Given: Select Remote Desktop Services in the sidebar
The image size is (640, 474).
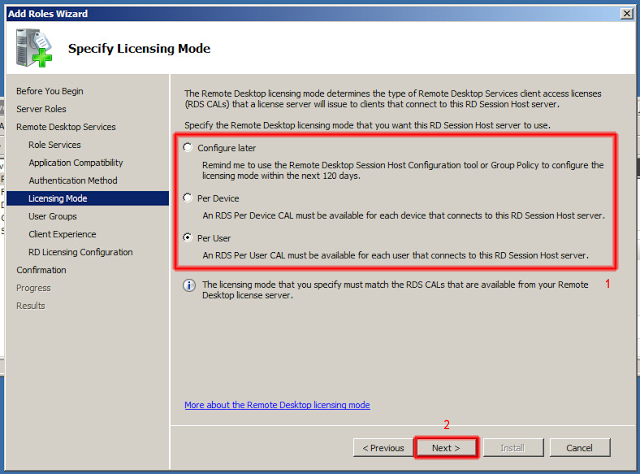Looking at the screenshot, I should 66,127.
